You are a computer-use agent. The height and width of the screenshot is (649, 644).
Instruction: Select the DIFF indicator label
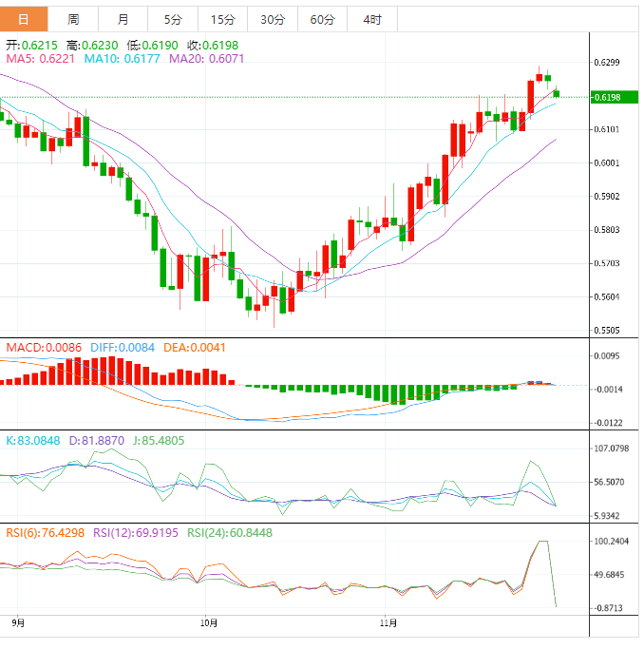click(122, 348)
